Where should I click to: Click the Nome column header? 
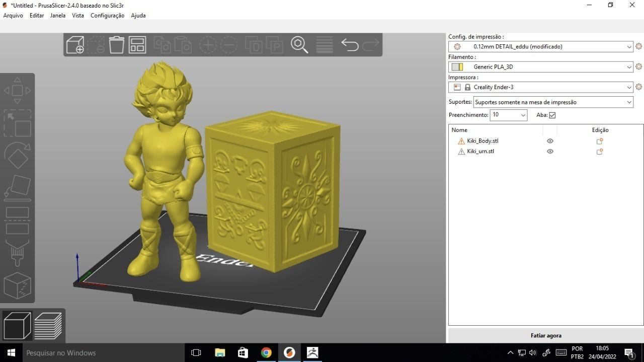(459, 130)
